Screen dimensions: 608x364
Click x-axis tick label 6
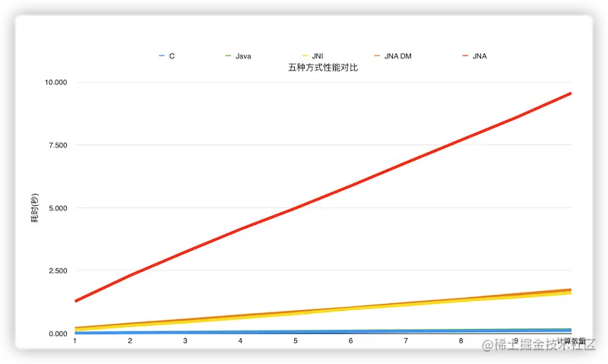(350, 340)
